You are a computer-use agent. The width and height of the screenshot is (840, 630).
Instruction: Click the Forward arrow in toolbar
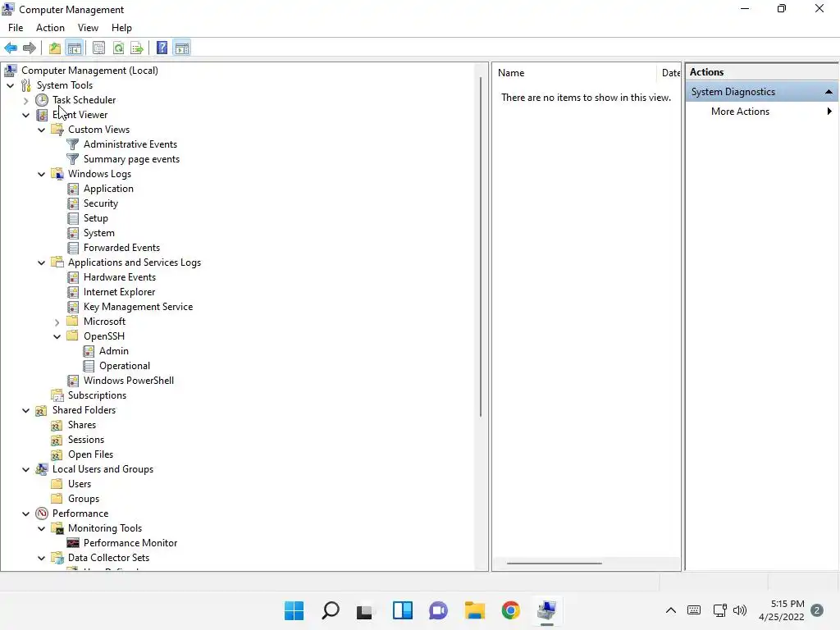[30, 48]
